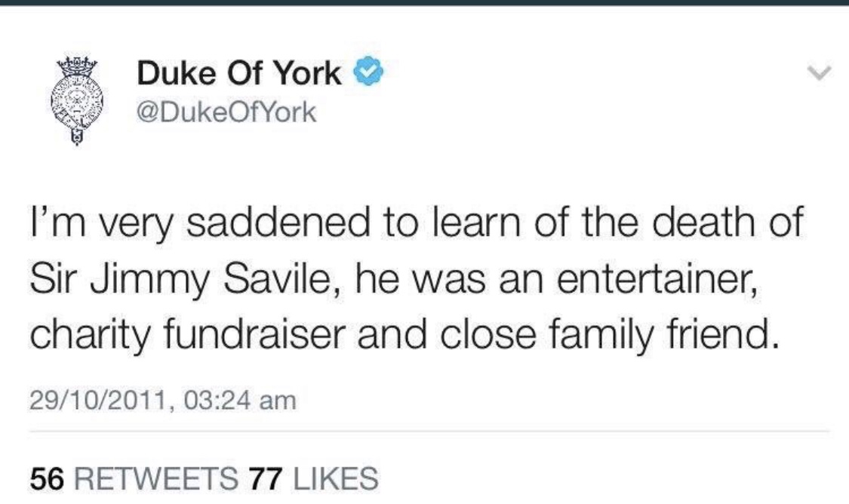View the LIKES list label
Viewport: 849px width, 504px height.
tap(333, 477)
